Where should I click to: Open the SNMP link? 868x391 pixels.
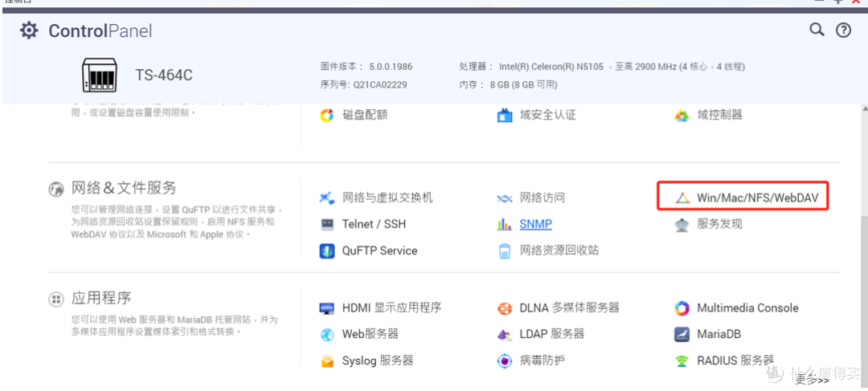[x=535, y=225]
